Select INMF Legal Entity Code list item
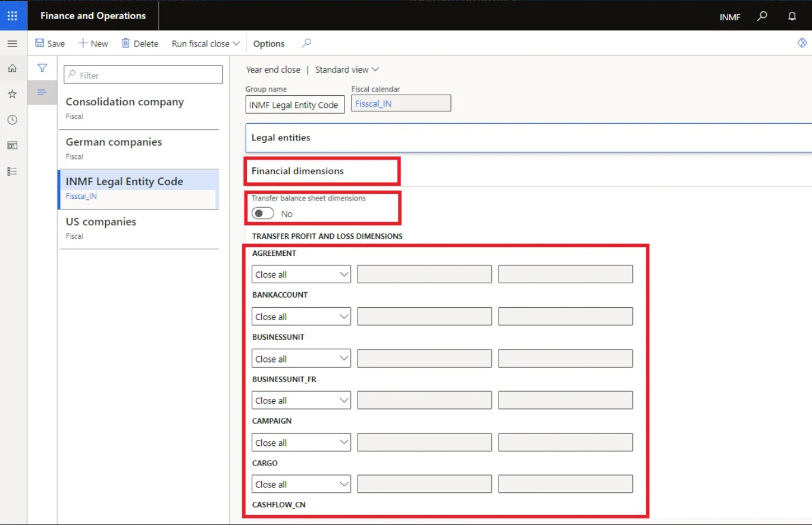This screenshot has height=525, width=812. (139, 189)
